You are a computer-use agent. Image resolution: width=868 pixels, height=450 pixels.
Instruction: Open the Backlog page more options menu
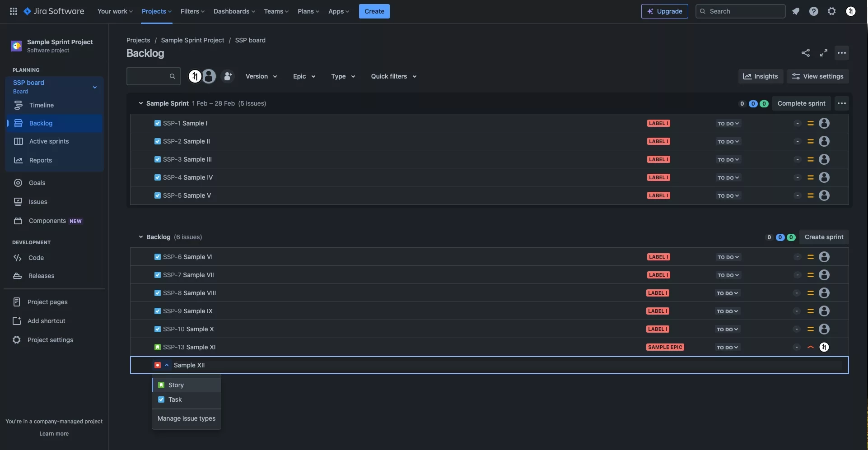pos(842,53)
